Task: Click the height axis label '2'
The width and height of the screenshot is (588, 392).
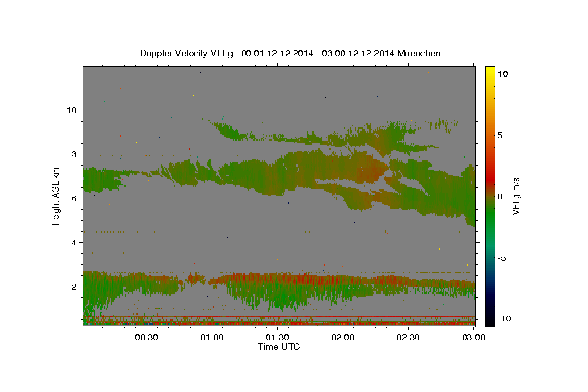Action: [74, 287]
